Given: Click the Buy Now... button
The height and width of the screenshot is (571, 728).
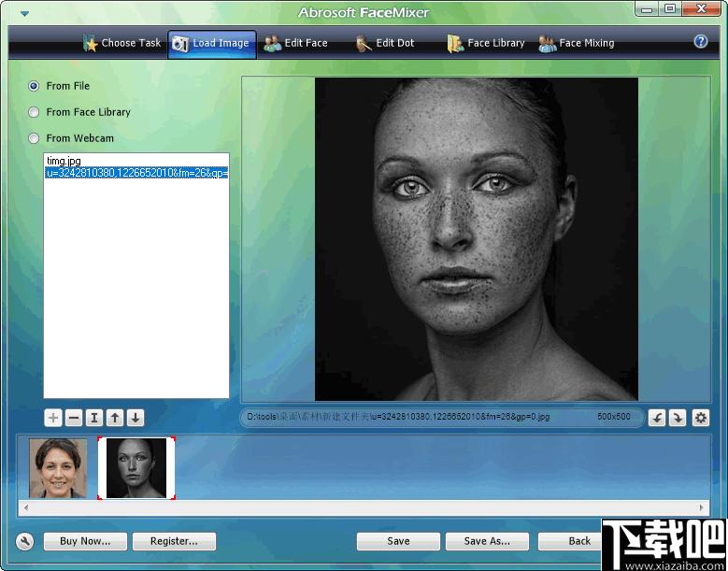Looking at the screenshot, I should (85, 541).
